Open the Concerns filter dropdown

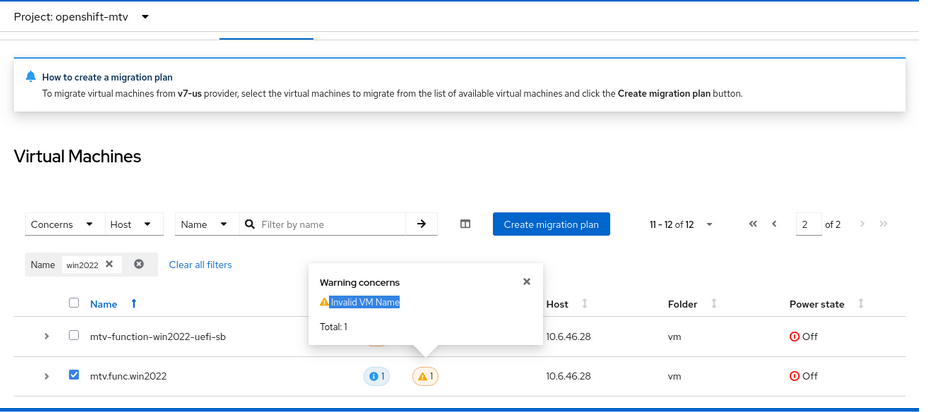click(x=62, y=224)
